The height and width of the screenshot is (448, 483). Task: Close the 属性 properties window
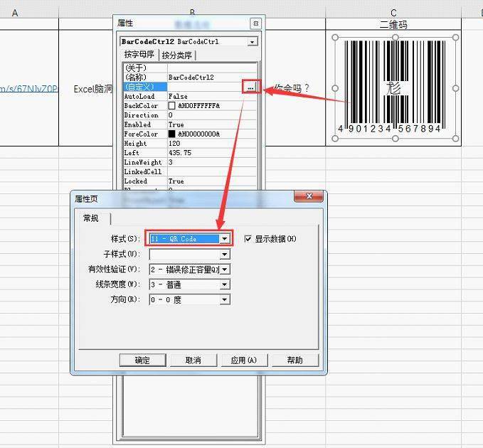pos(255,23)
